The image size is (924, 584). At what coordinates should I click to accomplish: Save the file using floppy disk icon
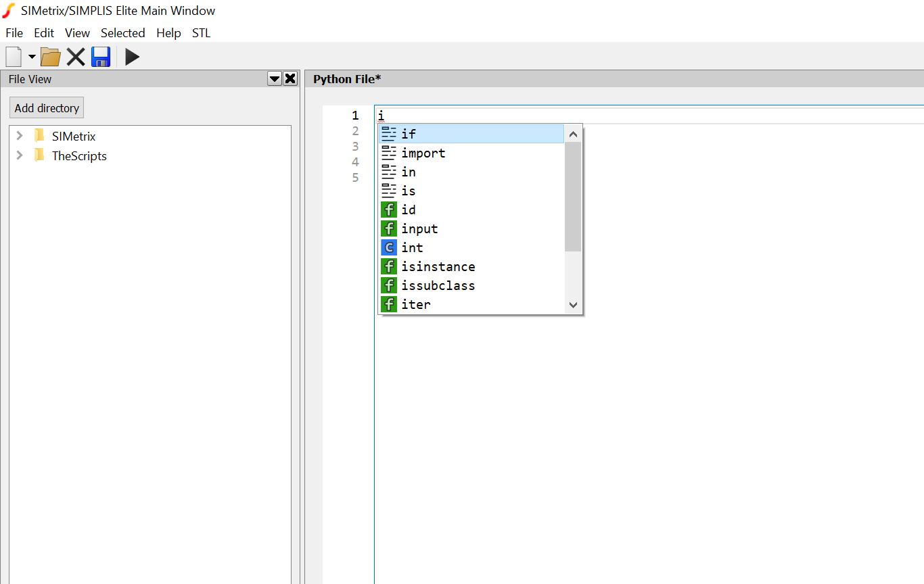pos(101,57)
